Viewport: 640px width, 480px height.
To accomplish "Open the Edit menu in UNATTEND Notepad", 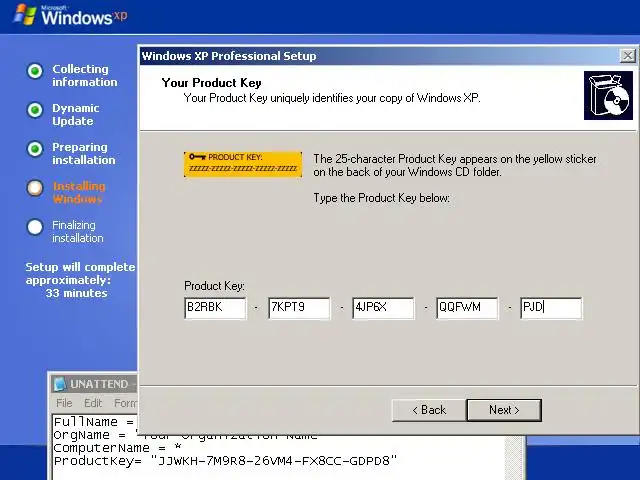I will click(93, 403).
